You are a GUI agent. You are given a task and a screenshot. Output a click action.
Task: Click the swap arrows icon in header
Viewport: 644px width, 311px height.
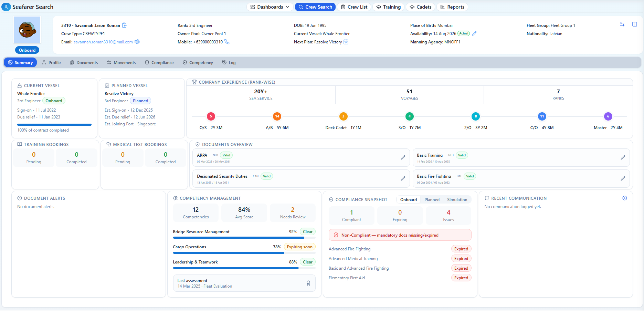pyautogui.click(x=622, y=24)
